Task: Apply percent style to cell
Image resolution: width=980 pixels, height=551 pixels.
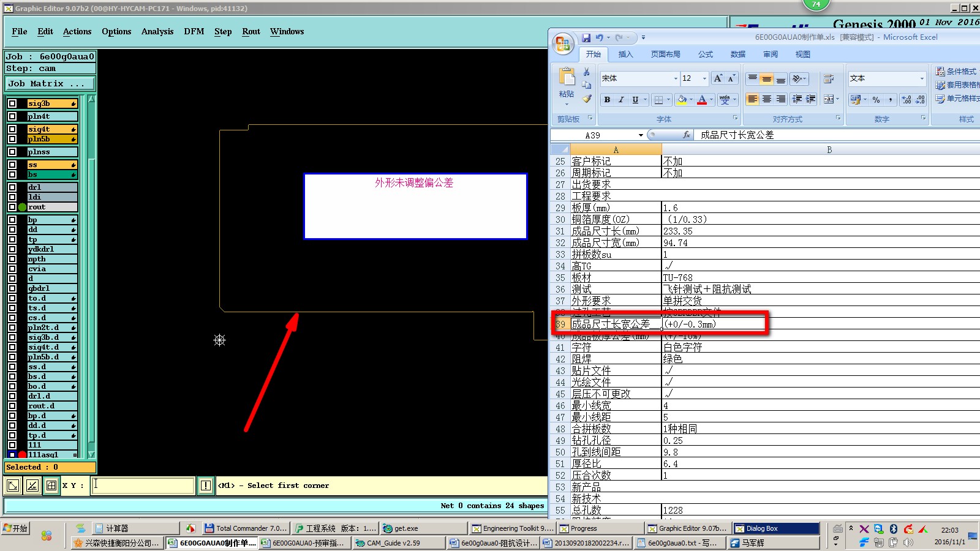Action: tap(876, 99)
